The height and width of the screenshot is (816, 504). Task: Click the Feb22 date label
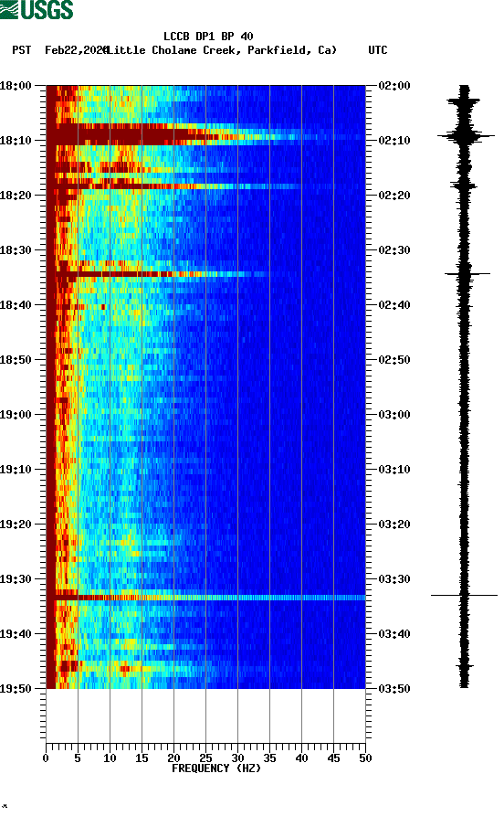pos(76,50)
